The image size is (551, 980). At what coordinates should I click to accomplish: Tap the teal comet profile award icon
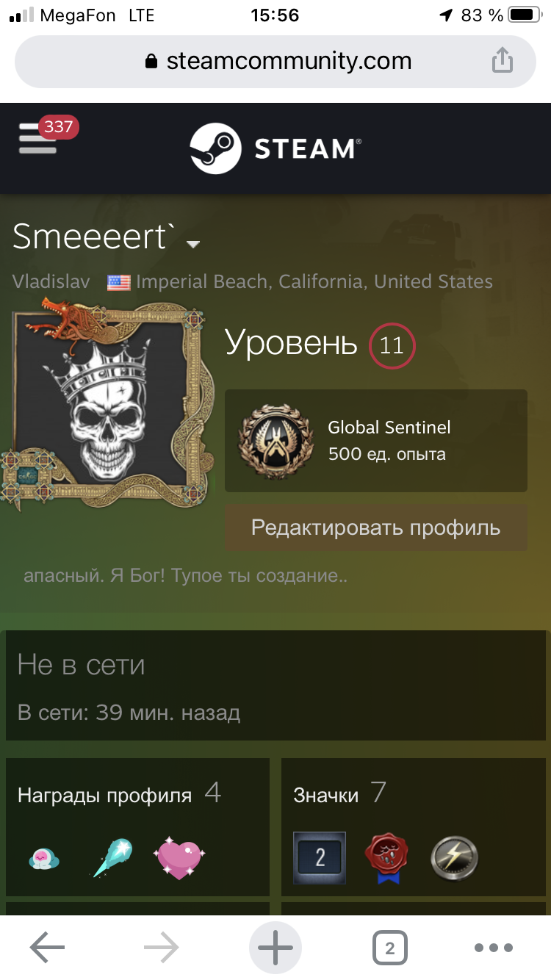pyautogui.click(x=112, y=857)
